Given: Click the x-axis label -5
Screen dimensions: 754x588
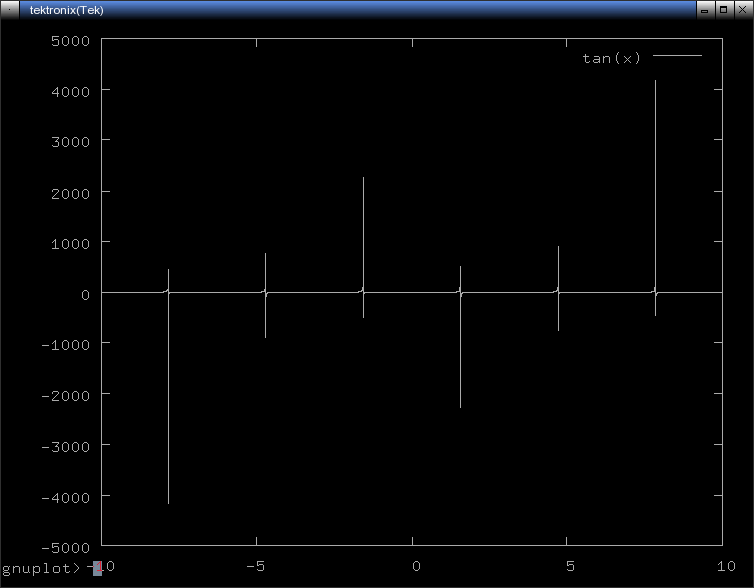Looking at the screenshot, I should pos(255,566).
